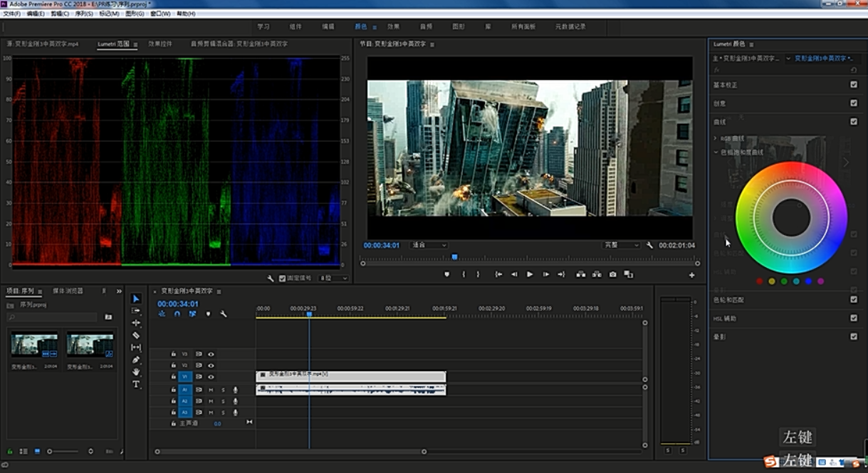The width and height of the screenshot is (868, 473).
Task: Mark In point in Program monitor
Action: (x=464, y=274)
